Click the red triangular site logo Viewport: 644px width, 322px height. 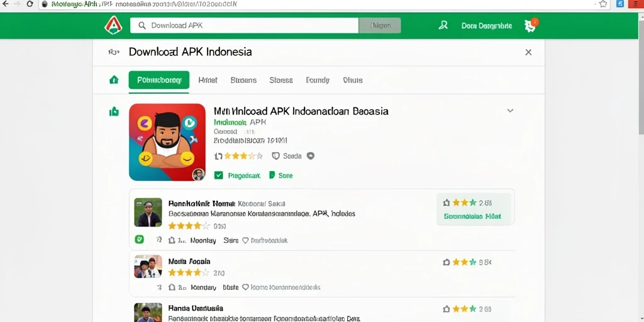[113, 25]
